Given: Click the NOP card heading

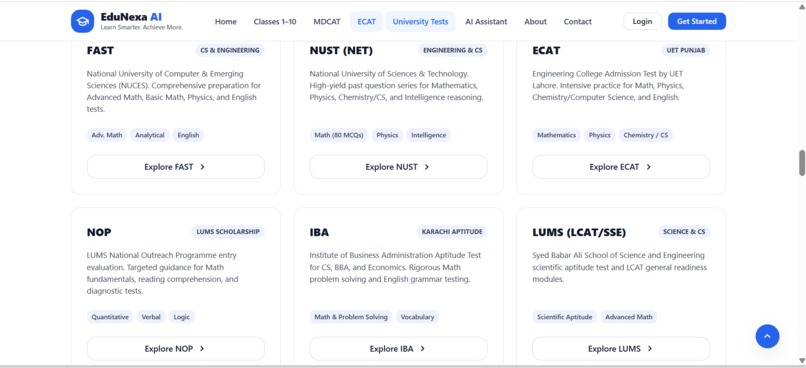Looking at the screenshot, I should point(99,232).
